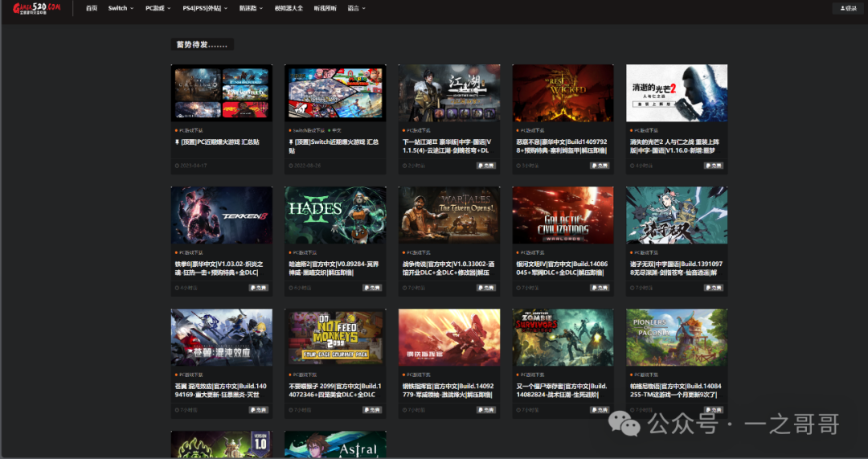Image resolution: width=868 pixels, height=459 pixels.
Task: Click the free badge on the 苍翼 混沌效应 card
Action: (259, 410)
